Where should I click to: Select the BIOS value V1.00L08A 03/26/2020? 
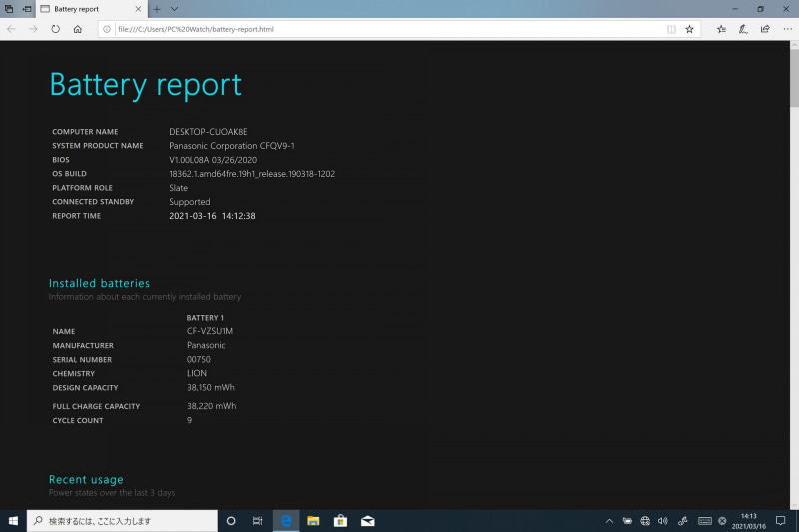[x=213, y=160]
